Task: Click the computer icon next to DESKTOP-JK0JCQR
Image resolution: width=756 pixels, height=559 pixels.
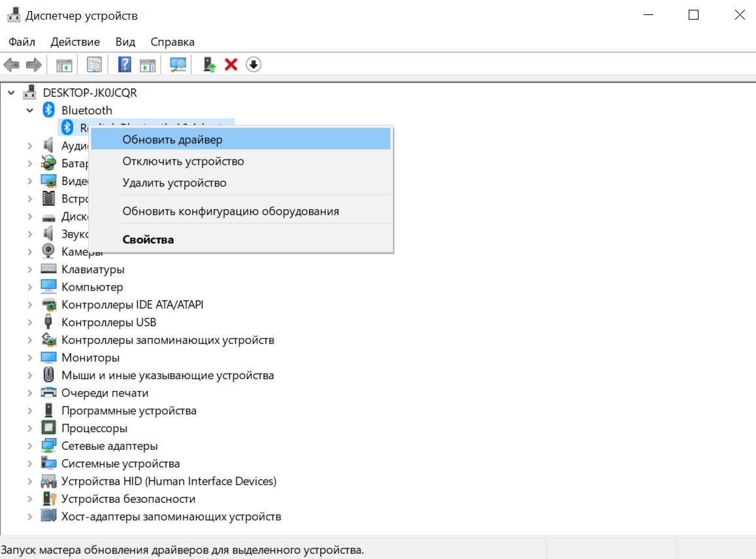Action: point(30,92)
